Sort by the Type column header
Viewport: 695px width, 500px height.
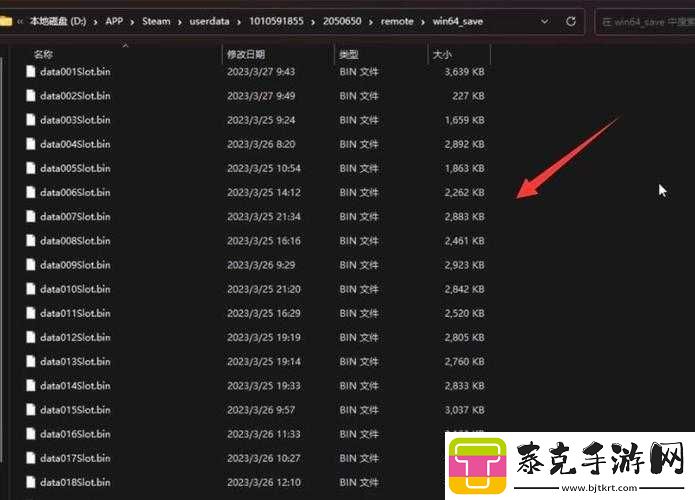(348, 54)
